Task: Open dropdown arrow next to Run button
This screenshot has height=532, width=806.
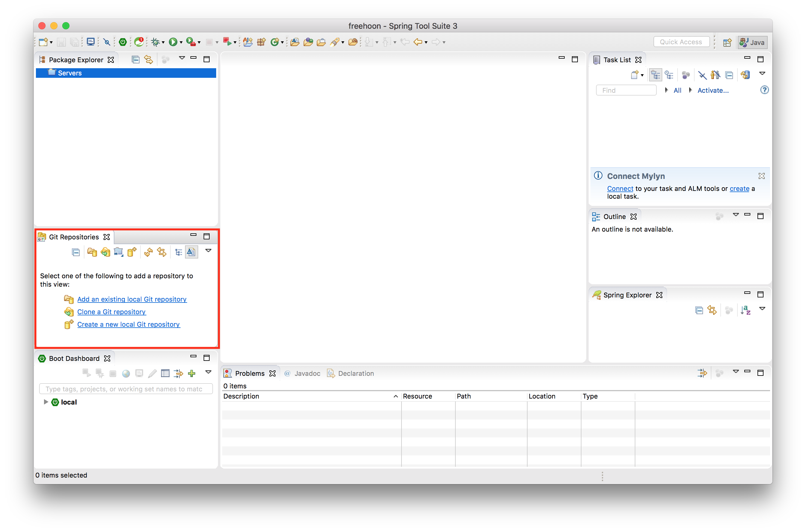Action: tap(181, 43)
